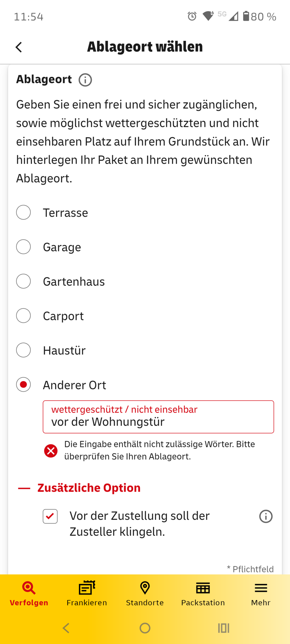Select the Terrasse radio option
Viewport: 290px width, 644px height.
coord(23,212)
